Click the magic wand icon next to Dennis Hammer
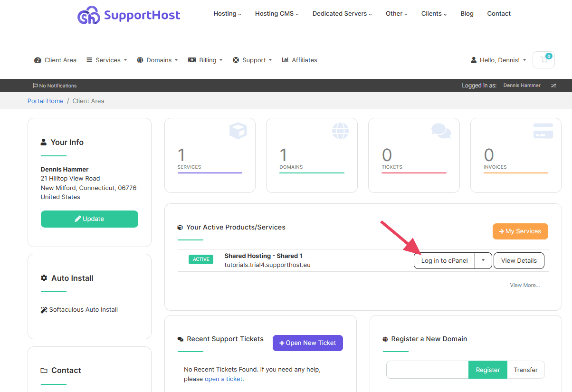 tap(553, 85)
